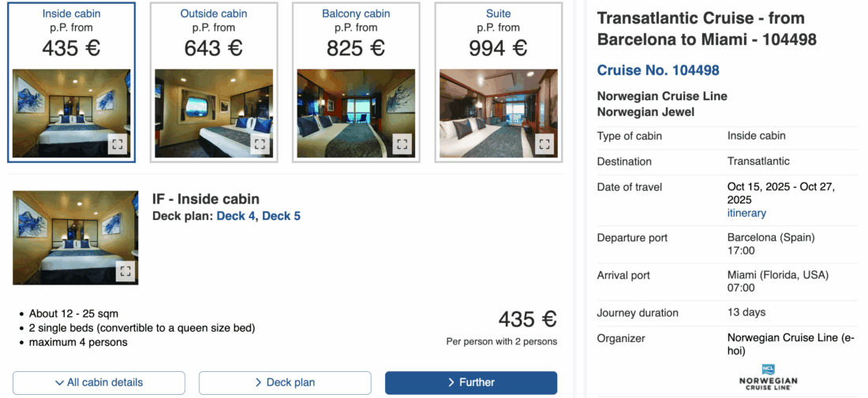Expand the Suite photo fullscreen icon
Image resolution: width=868 pixels, height=398 pixels.
(544, 144)
